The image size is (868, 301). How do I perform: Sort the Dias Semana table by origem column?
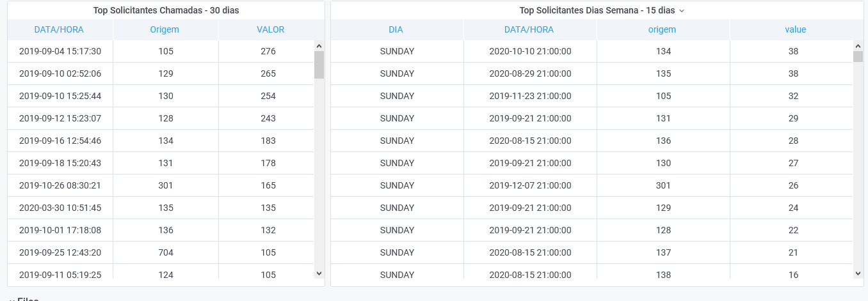663,29
